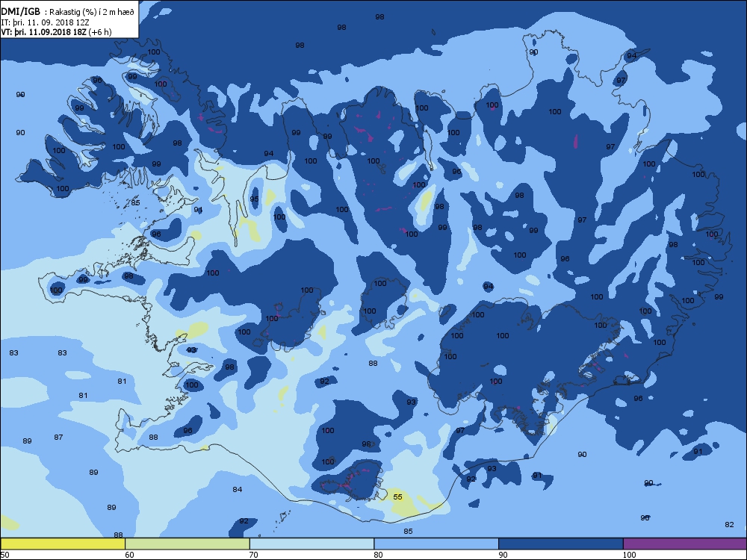Click the medium blue 80–90 legend swatch
747x560 pixels.
(x=436, y=544)
